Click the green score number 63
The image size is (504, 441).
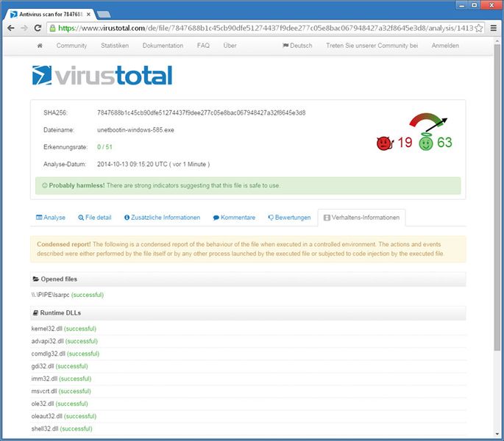(x=444, y=143)
